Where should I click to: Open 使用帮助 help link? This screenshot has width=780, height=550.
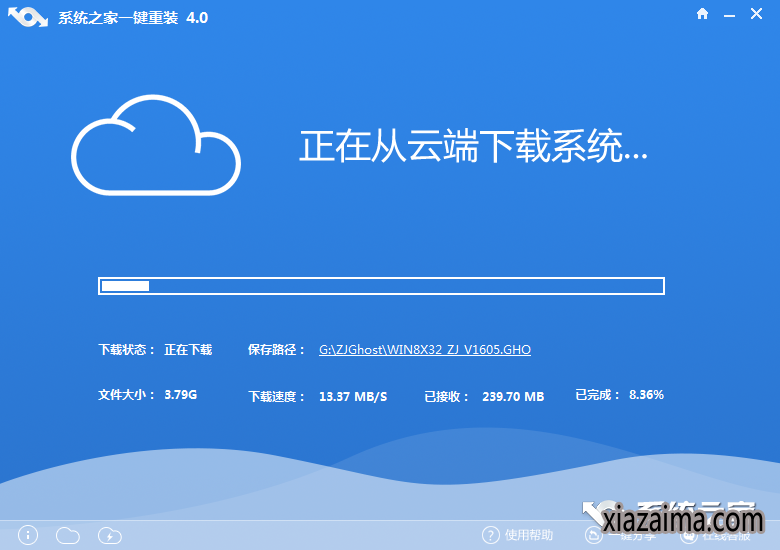coord(529,535)
